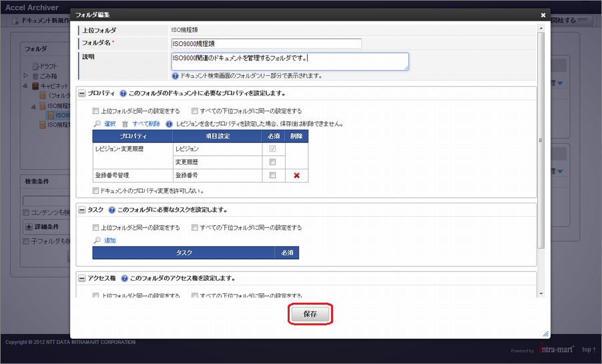602x364 pixels.
Task: Collapse the プロパティ section
Action: click(82, 93)
